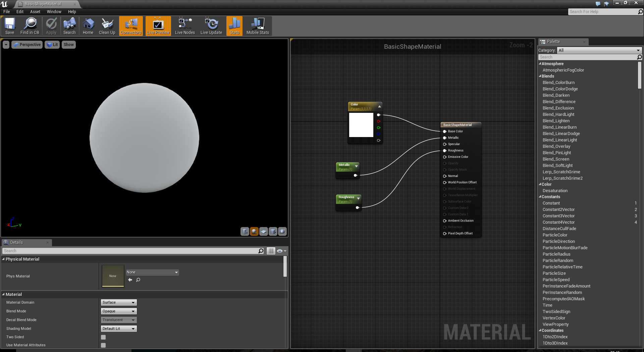Open the Phys Material None dropdown
644x352 pixels.
click(x=152, y=272)
